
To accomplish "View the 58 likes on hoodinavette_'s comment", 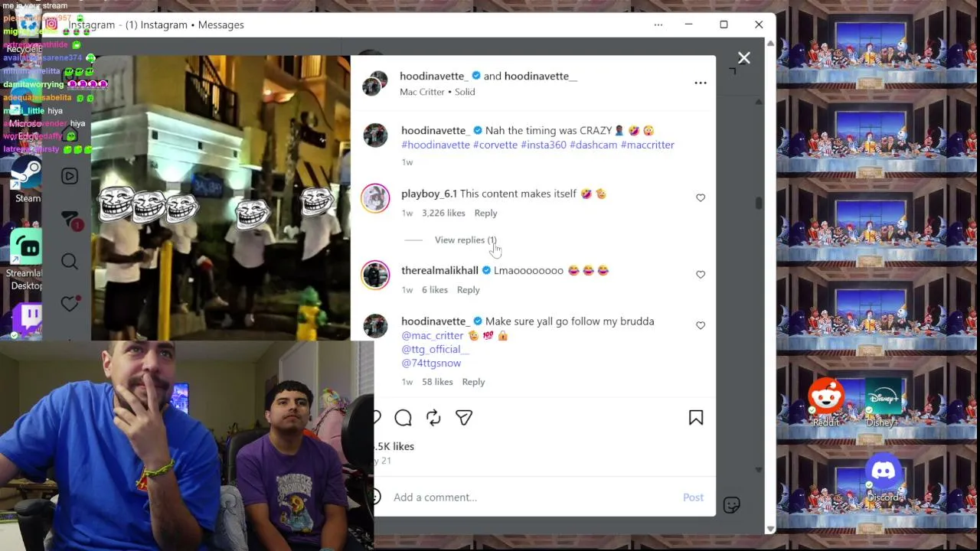I will (x=437, y=382).
